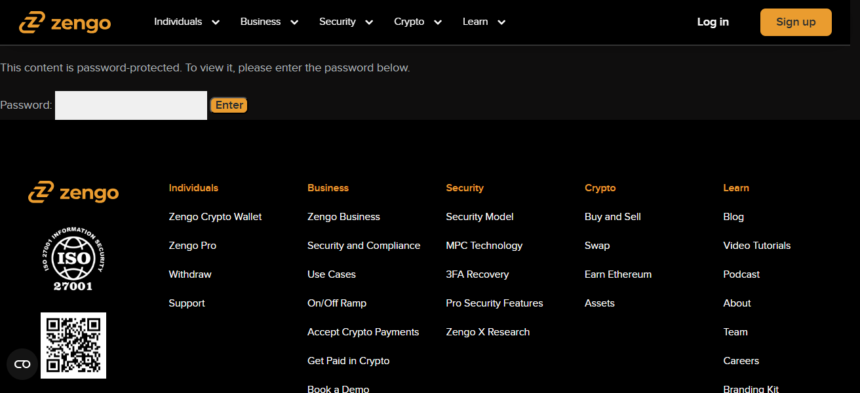Open the Individuals menu in the top navigation
The image size is (860, 393).
[x=178, y=22]
